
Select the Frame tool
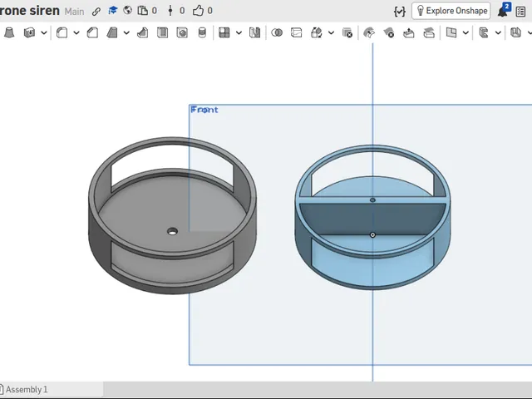(484, 33)
